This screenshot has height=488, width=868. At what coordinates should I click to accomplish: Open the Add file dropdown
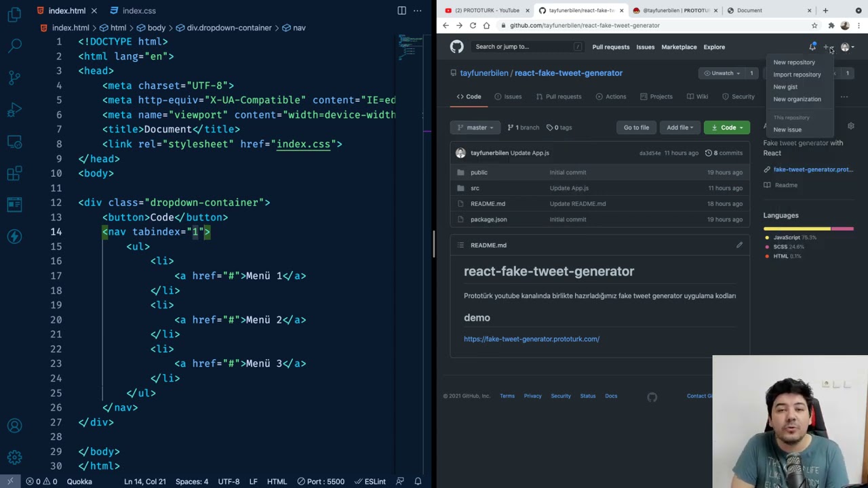click(679, 127)
